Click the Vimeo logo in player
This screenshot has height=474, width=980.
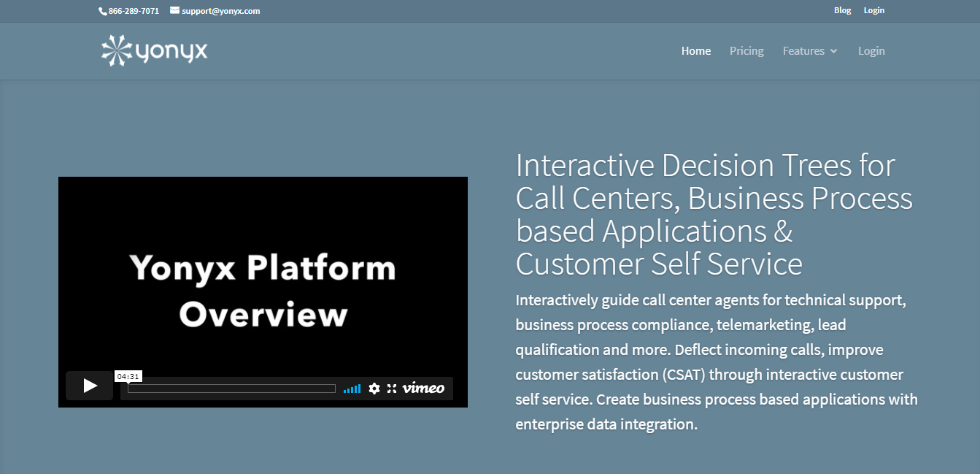[x=423, y=388]
